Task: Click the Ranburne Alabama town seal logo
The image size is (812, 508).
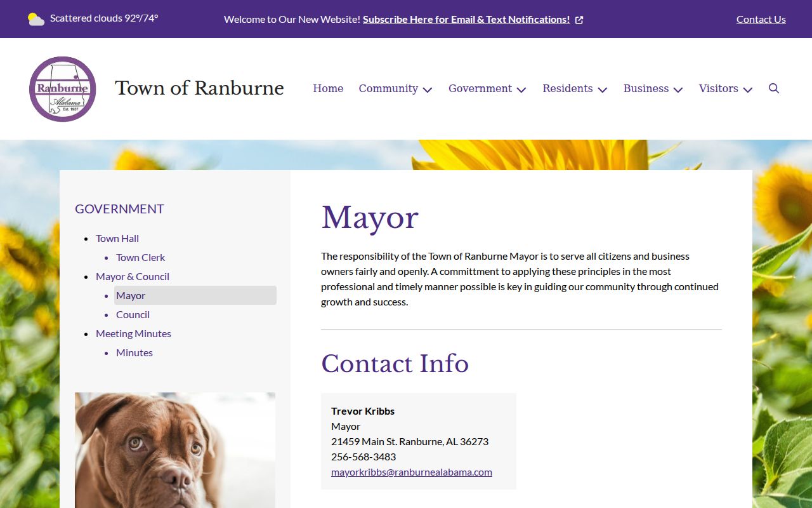Action: click(x=63, y=89)
